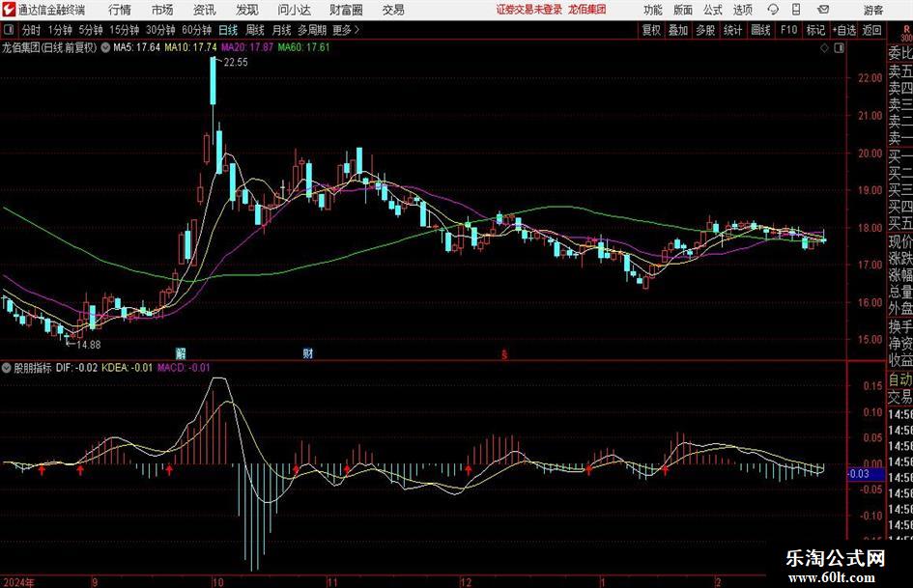The width and height of the screenshot is (913, 588).
Task: Click the DIF: -0.02 indicator value
Action: click(x=77, y=368)
